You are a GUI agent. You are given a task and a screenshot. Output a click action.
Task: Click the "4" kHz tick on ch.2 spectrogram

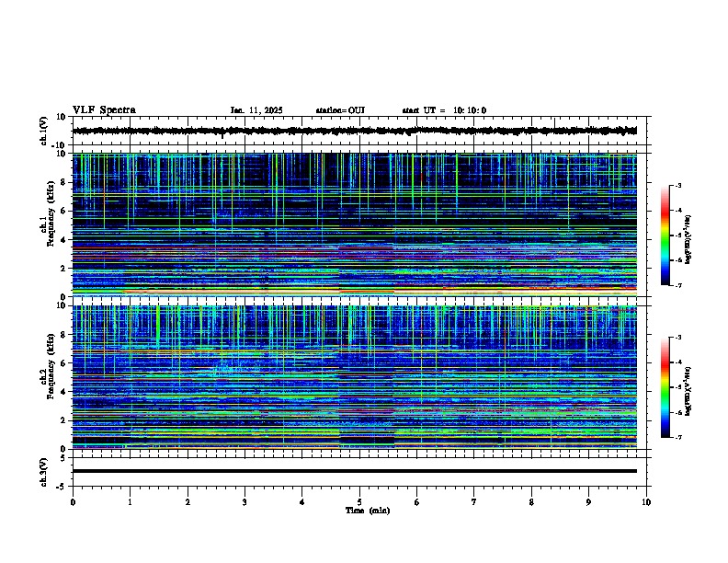click(63, 392)
